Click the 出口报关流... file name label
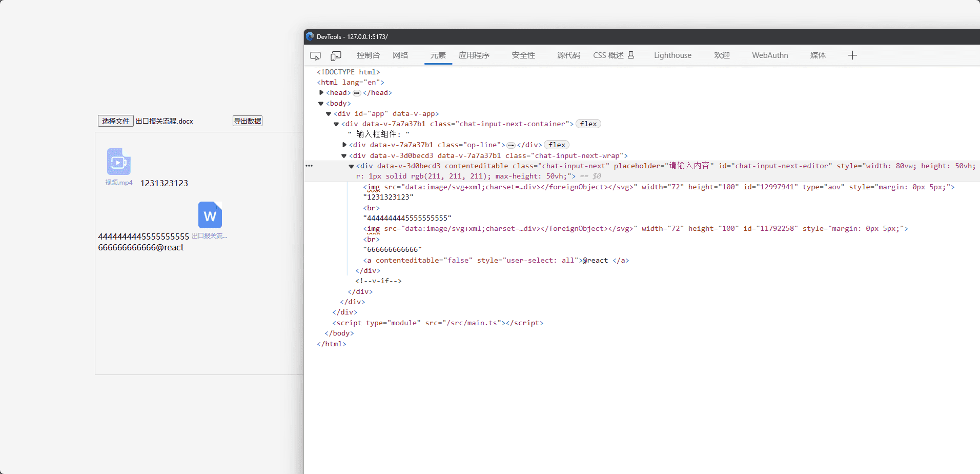This screenshot has width=980, height=474. (209, 236)
